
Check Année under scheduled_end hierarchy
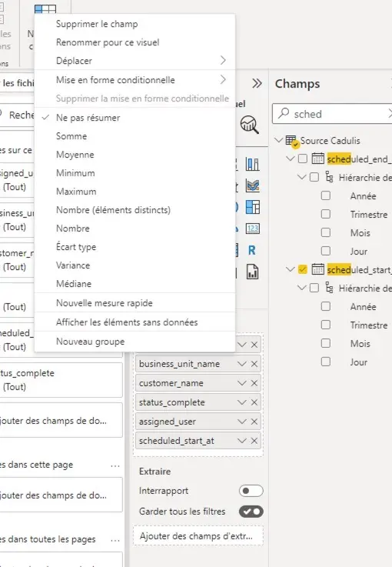[x=326, y=195]
